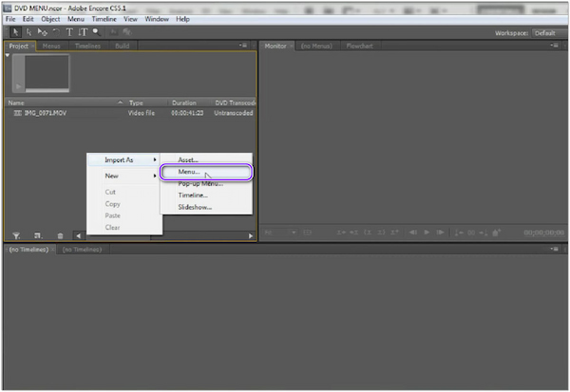
Task: Play the Monitor preview
Action: [x=427, y=233]
